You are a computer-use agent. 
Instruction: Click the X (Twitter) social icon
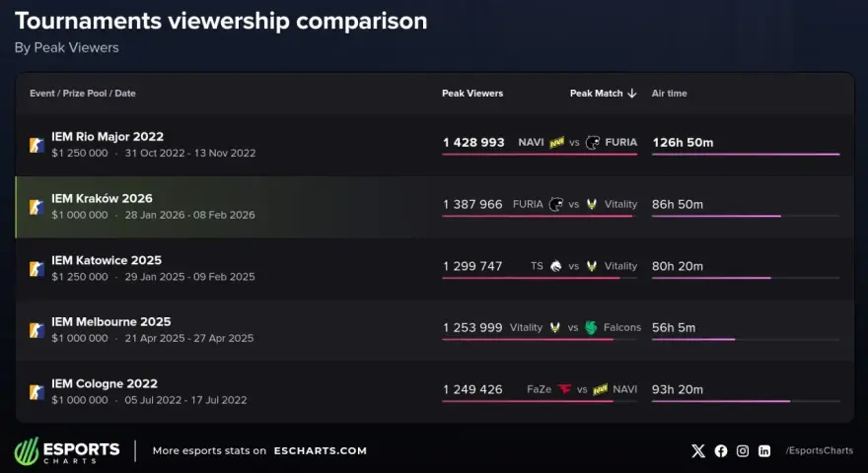coord(698,451)
